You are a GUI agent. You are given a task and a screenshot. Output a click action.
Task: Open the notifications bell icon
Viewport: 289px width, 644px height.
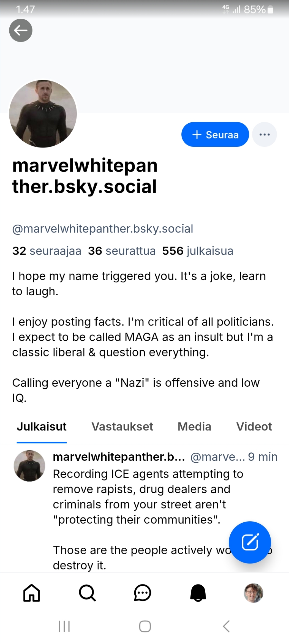(x=198, y=593)
